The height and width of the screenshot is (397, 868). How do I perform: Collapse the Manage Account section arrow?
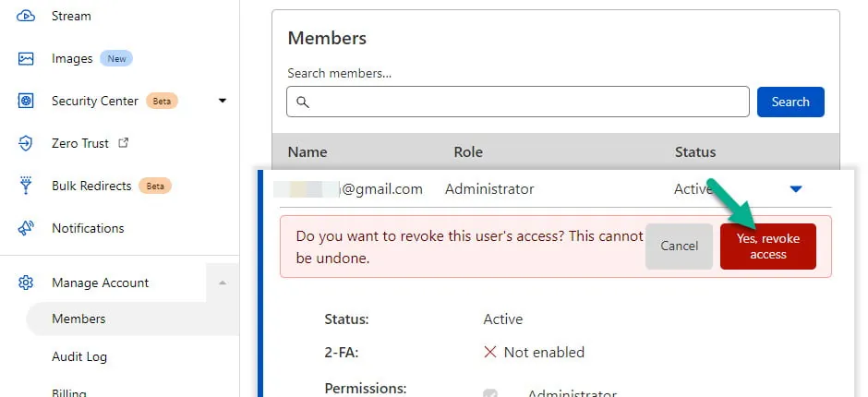click(x=223, y=283)
